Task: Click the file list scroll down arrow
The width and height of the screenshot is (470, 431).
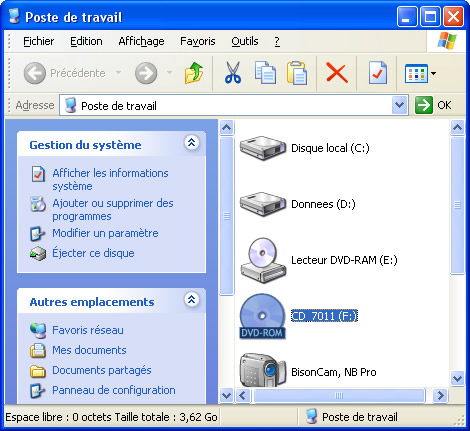Action: pos(457,379)
